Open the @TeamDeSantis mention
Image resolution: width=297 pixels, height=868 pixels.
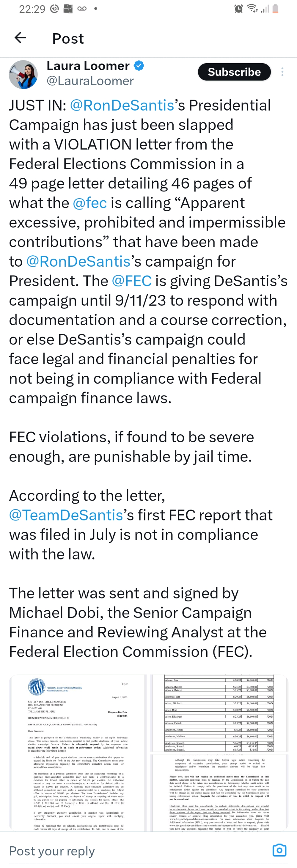[x=66, y=515]
